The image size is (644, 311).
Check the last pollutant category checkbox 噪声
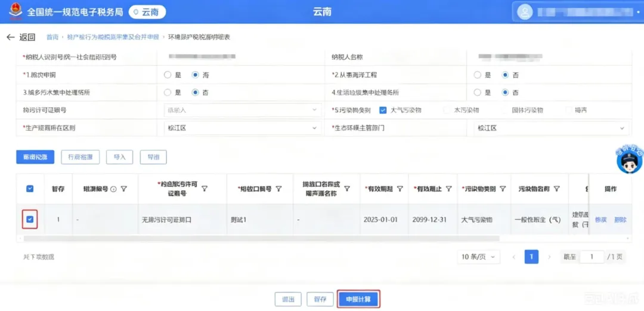569,110
